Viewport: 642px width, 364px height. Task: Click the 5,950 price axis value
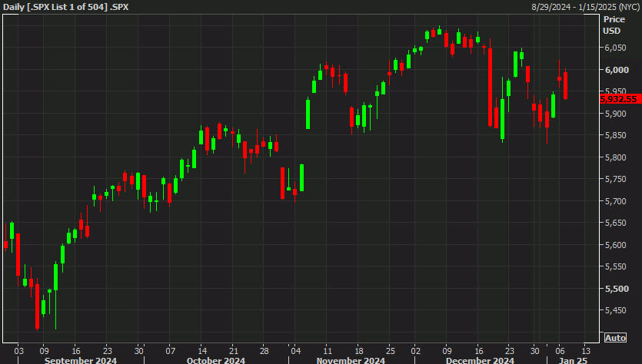pyautogui.click(x=615, y=91)
